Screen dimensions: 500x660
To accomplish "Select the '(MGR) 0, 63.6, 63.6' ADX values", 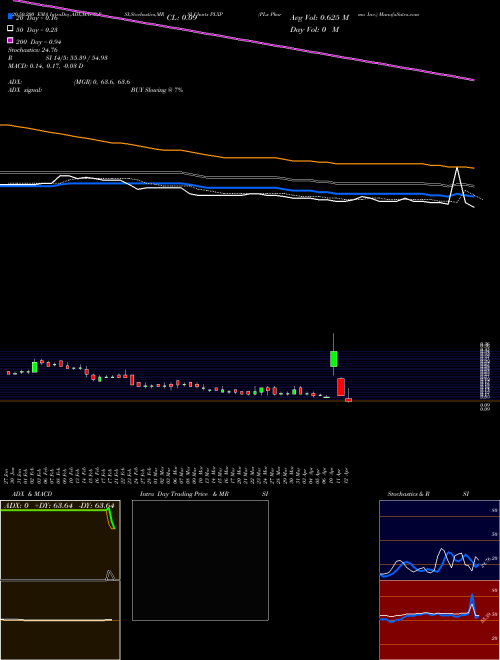I will click(x=101, y=82).
